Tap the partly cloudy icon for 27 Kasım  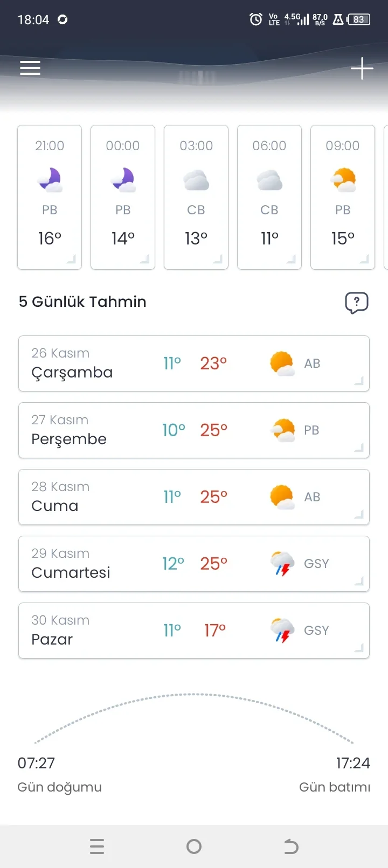point(282,430)
